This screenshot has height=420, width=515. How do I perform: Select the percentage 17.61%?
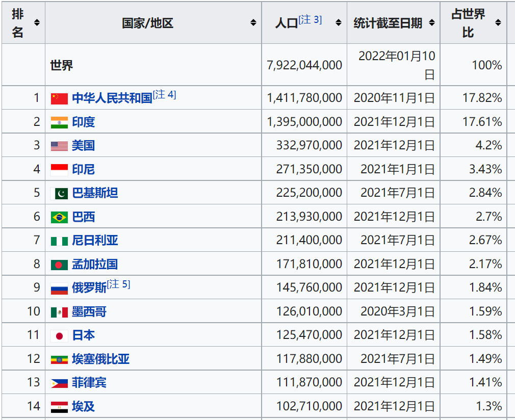[482, 122]
